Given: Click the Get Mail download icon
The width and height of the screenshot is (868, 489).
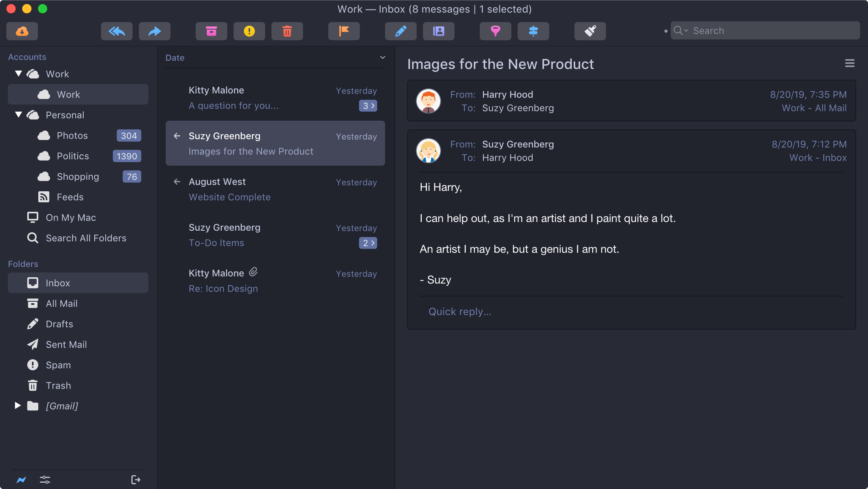Looking at the screenshot, I should 22,31.
